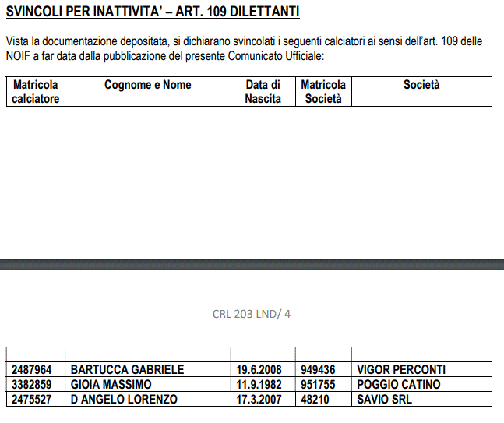Image resolution: width=504 pixels, height=423 pixels.
Task: Click the line starting 'NOIF a far data'
Action: [165, 56]
